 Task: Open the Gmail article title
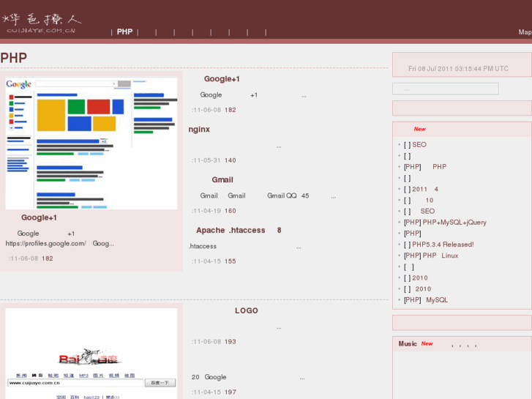pyautogui.click(x=222, y=179)
